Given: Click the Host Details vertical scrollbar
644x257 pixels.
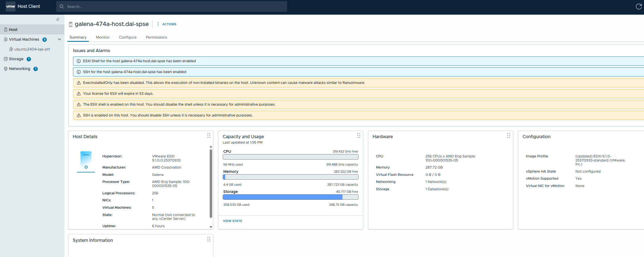Looking at the screenshot, I should tap(211, 184).
